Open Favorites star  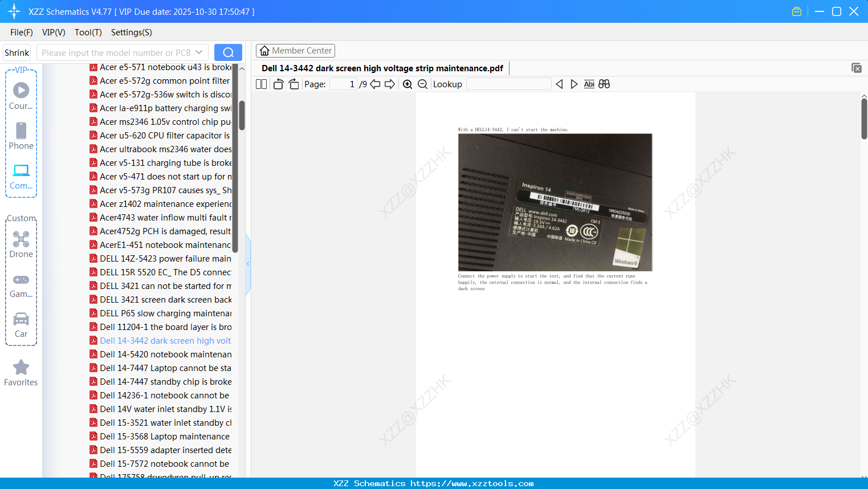tap(21, 373)
